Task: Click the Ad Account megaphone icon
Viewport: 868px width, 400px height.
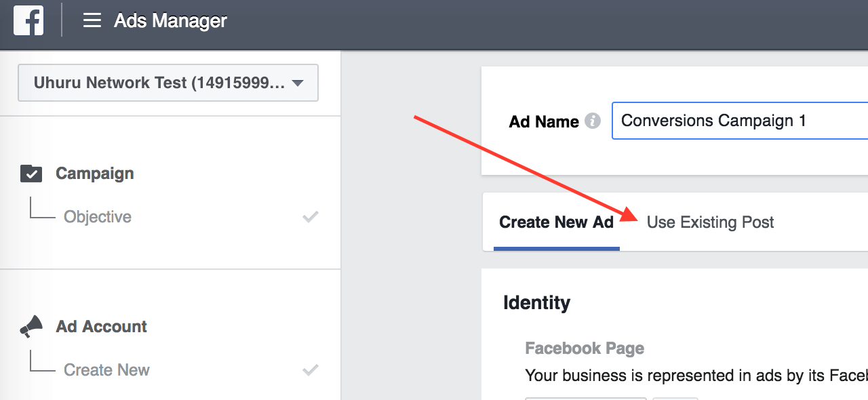Action: pyautogui.click(x=31, y=327)
